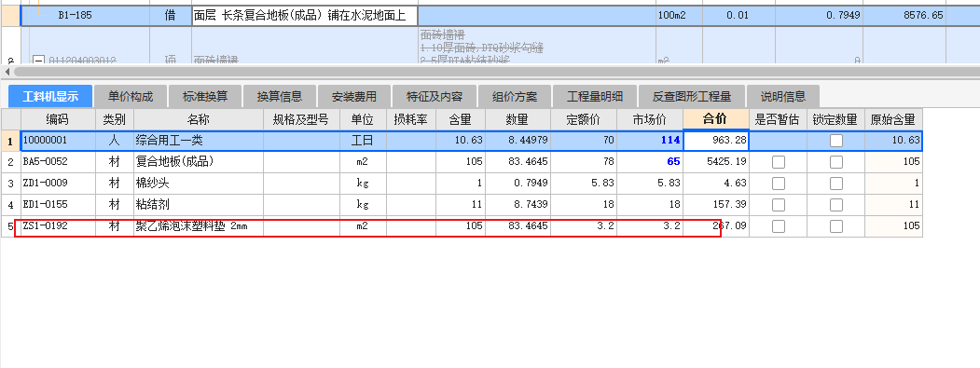Select the 8576.65 total cell
This screenshot has height=368, width=980.
pos(904,16)
